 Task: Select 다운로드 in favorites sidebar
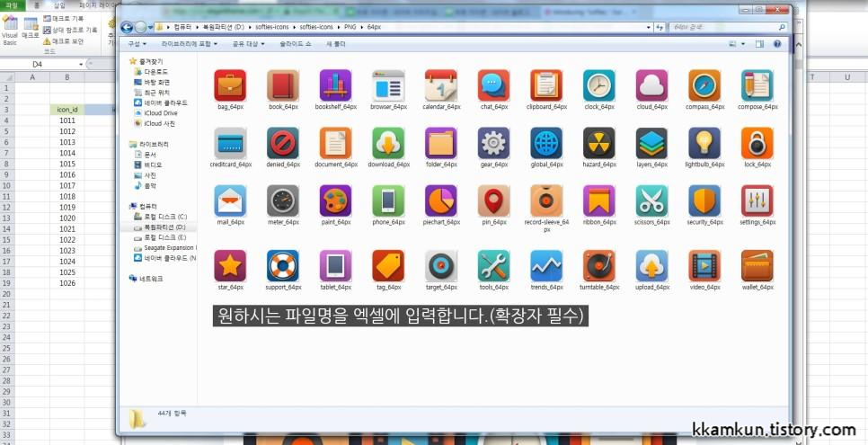[x=151, y=72]
